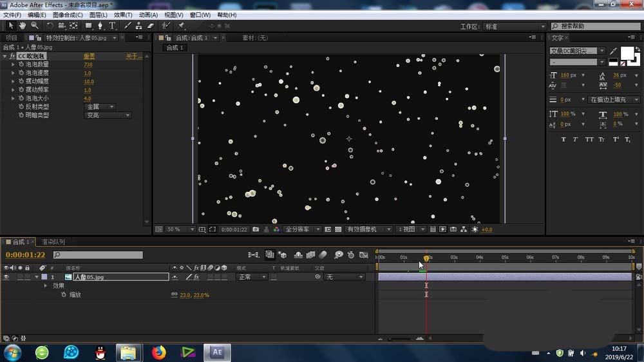Open the 效果(T) menu
The width and height of the screenshot is (644, 362).
click(x=122, y=15)
